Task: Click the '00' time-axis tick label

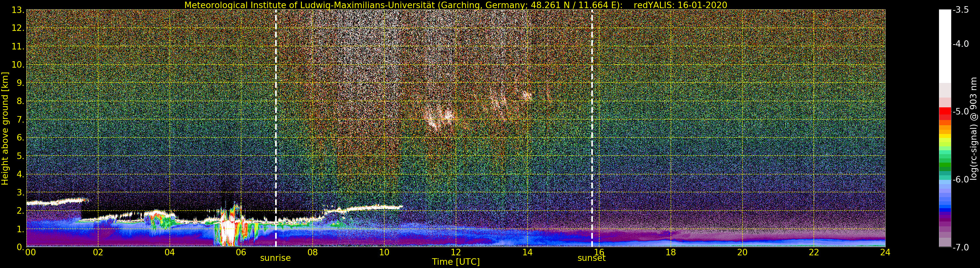Action: 30,252
